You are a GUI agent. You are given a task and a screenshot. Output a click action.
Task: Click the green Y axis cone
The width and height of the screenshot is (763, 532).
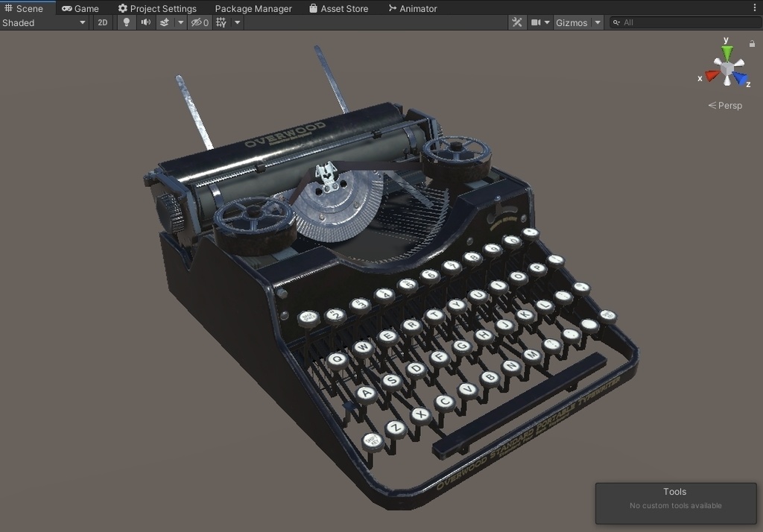[727, 51]
